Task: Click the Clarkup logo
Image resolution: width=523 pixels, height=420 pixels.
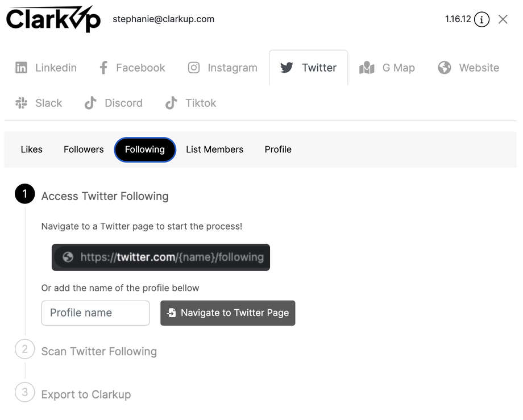Action: [53, 19]
